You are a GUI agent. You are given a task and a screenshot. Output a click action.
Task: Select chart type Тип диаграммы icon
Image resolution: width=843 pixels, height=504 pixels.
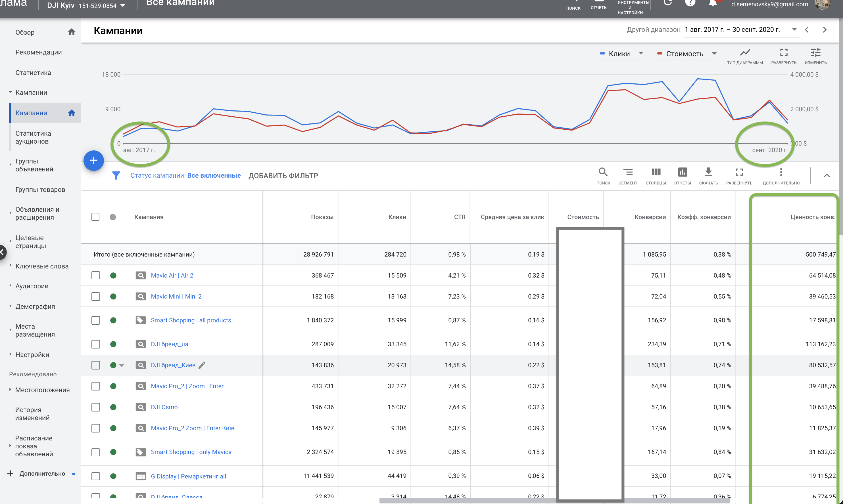pyautogui.click(x=745, y=52)
